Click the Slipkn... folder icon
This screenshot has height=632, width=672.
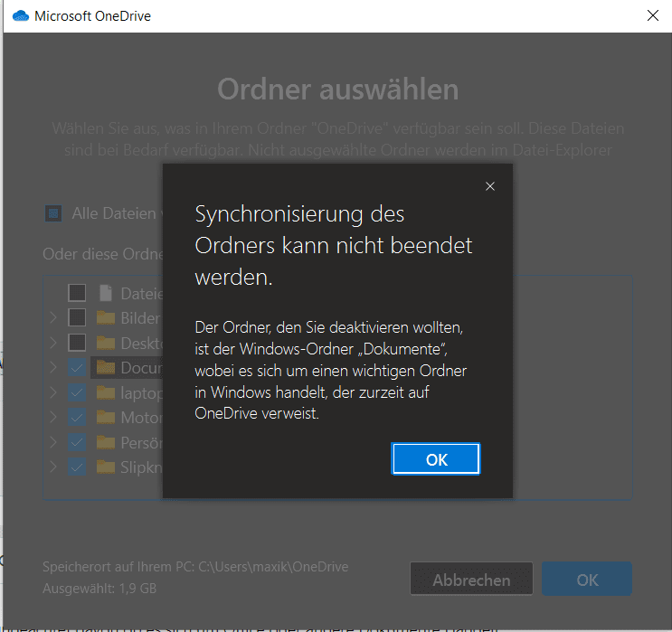pyautogui.click(x=106, y=467)
